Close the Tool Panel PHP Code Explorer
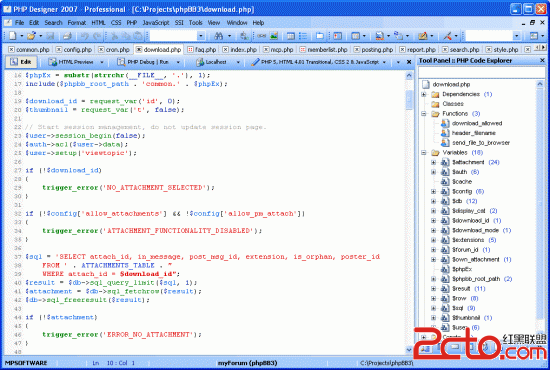This screenshot has height=370, width=550. tap(542, 61)
